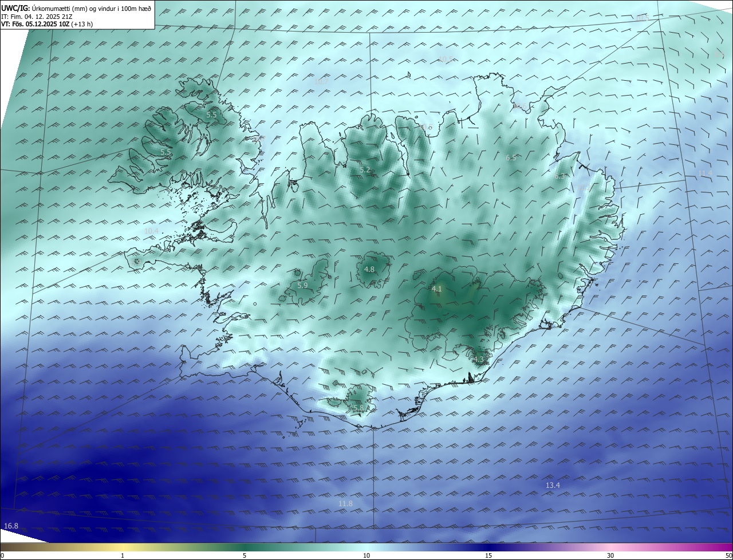Click the 10.7 value label

click(x=321, y=81)
